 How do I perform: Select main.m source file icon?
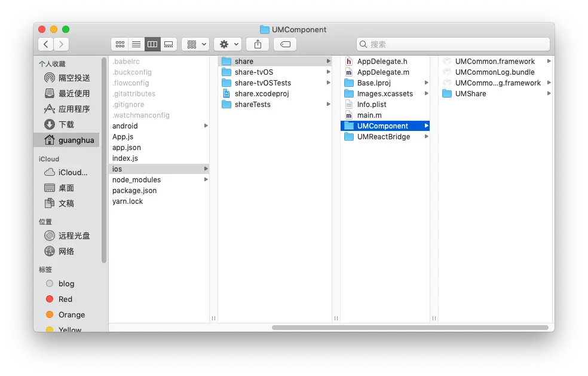click(349, 115)
